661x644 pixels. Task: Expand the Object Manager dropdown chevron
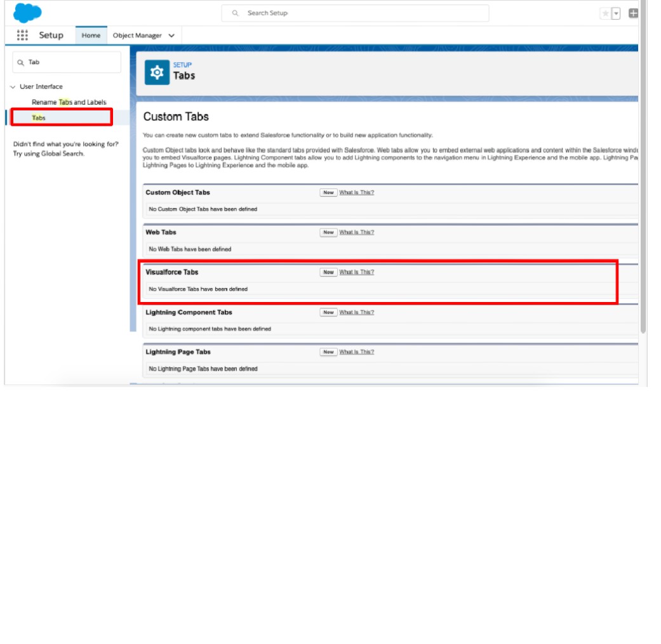pyautogui.click(x=171, y=36)
